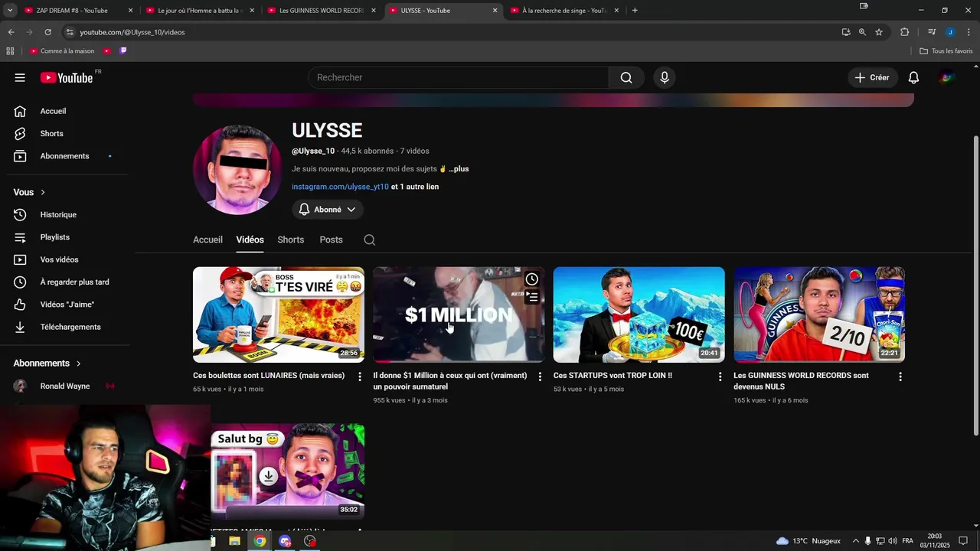Screen dimensions: 980x551
Task: Open the "et 1 autre lien" link
Action: click(415, 187)
